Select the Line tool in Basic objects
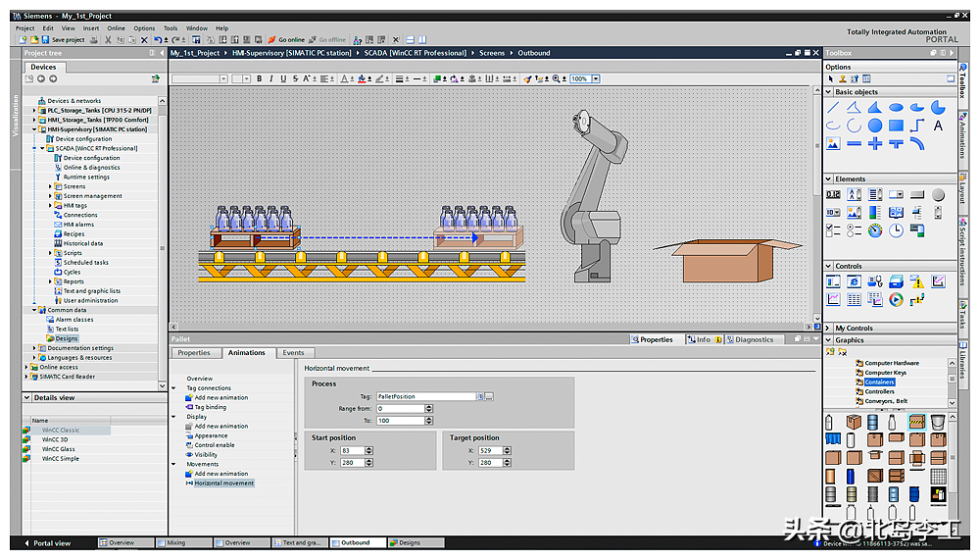 tap(833, 108)
